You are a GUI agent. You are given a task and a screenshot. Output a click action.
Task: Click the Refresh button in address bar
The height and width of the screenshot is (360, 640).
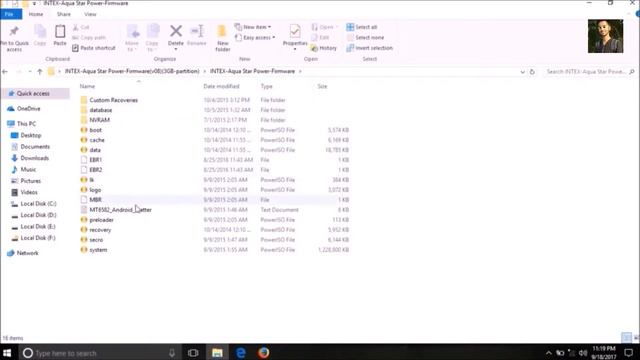point(532,72)
